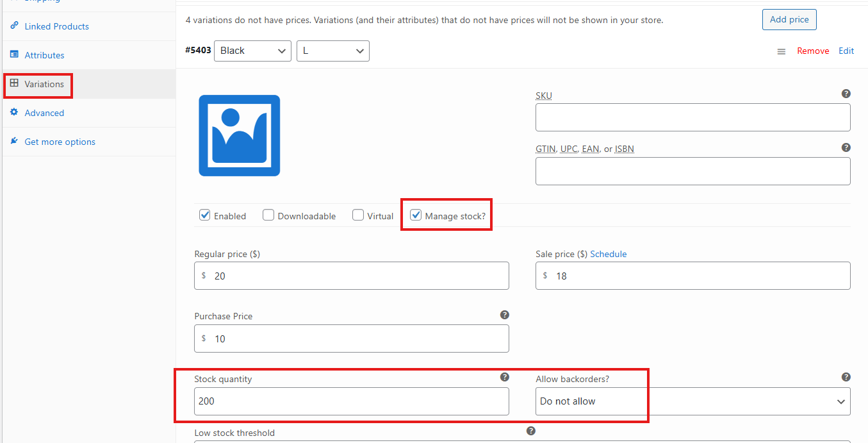Click the Variations grid icon

point(14,83)
